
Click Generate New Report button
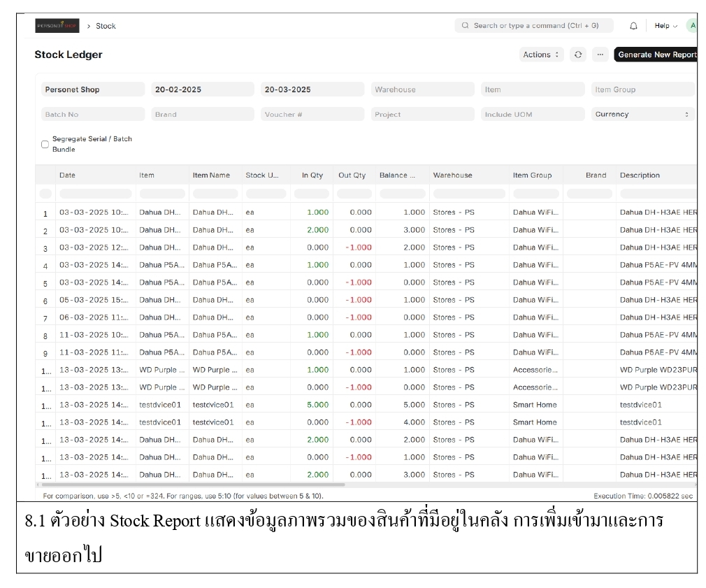click(x=656, y=55)
